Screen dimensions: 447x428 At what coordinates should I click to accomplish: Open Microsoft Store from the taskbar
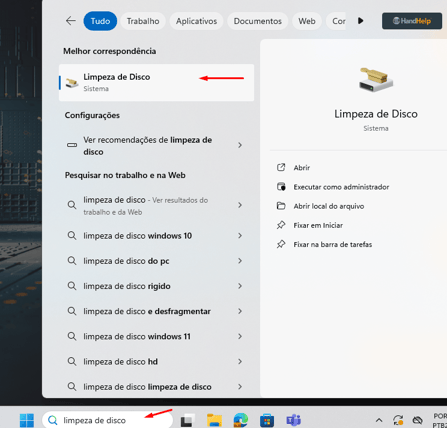tap(267, 420)
